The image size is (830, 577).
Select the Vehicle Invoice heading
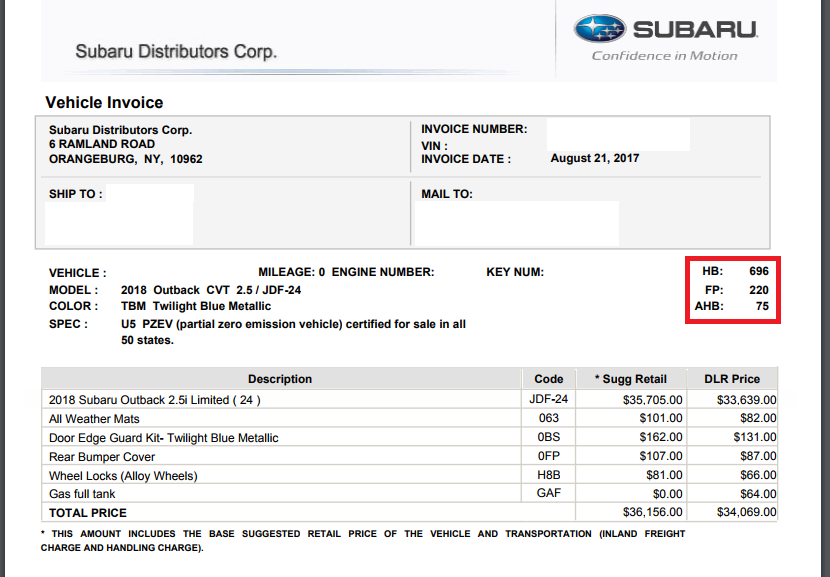pos(104,102)
